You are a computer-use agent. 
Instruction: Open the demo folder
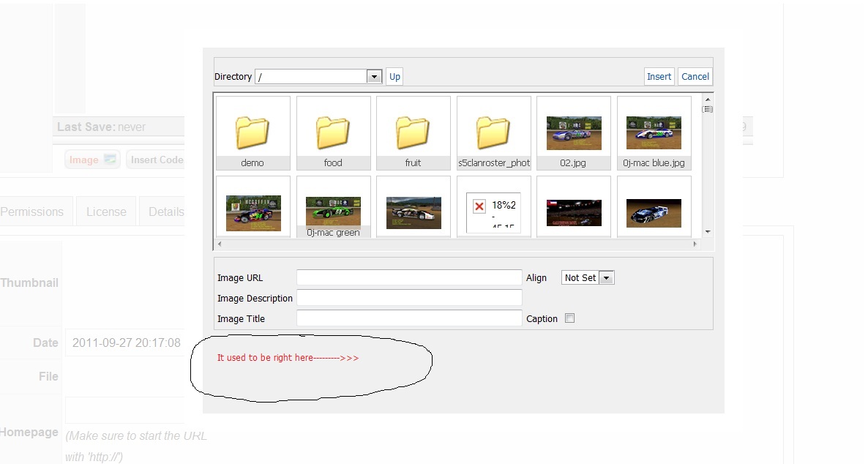tap(253, 133)
